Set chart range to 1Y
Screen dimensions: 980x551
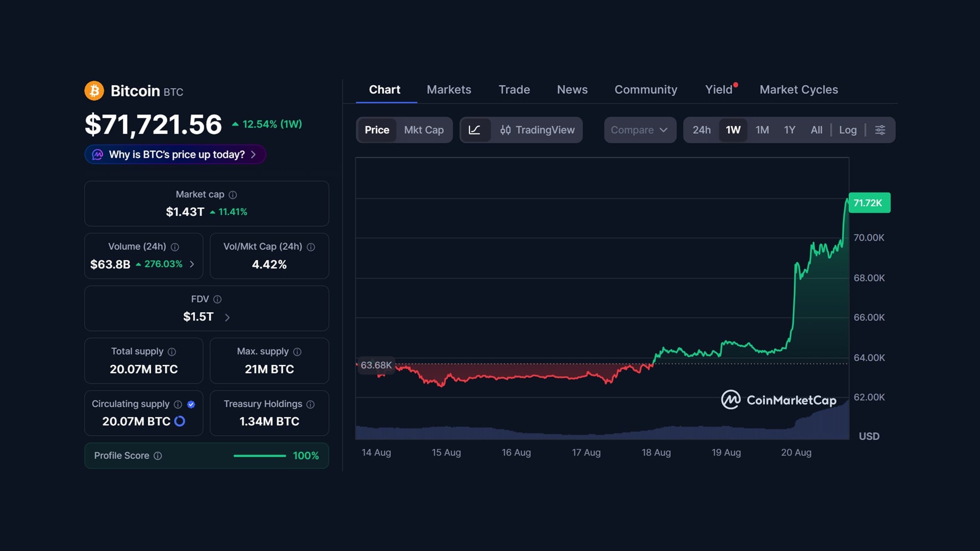tap(790, 130)
